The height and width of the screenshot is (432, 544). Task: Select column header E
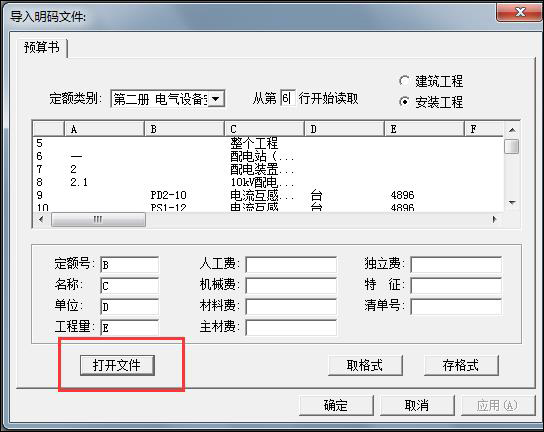[424, 129]
